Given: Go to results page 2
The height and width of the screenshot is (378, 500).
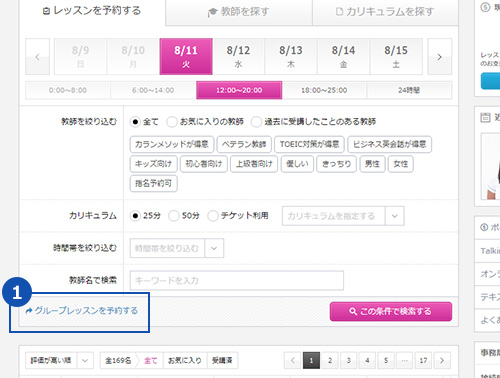Looking at the screenshot, I should (330, 361).
